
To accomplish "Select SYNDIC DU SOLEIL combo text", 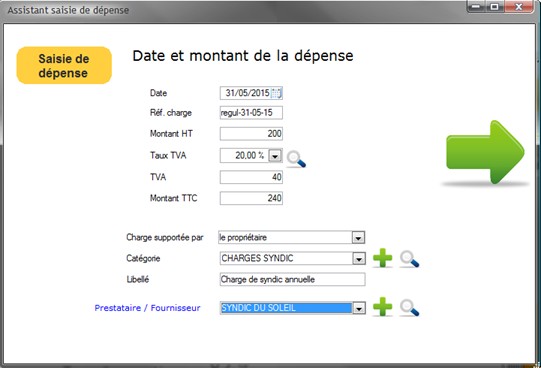I will 286,308.
